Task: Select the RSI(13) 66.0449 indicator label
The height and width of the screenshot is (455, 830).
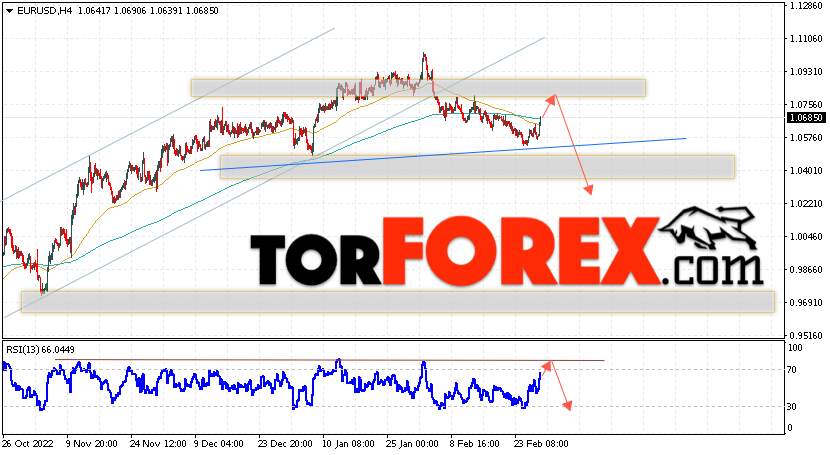Action: coord(40,350)
